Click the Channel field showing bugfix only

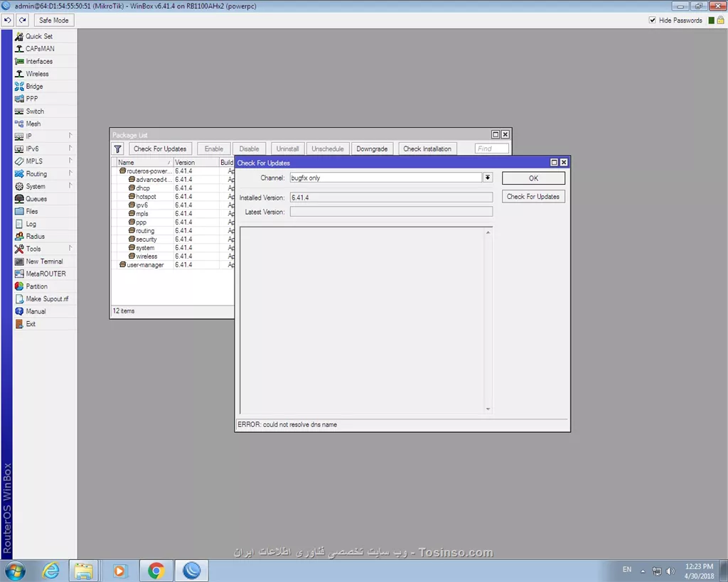[x=386, y=178]
